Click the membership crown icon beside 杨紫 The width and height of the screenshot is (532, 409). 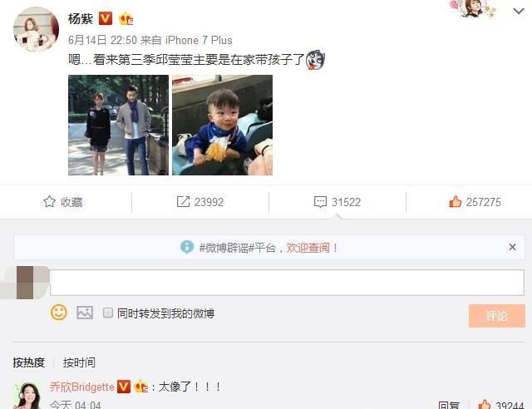[x=126, y=18]
